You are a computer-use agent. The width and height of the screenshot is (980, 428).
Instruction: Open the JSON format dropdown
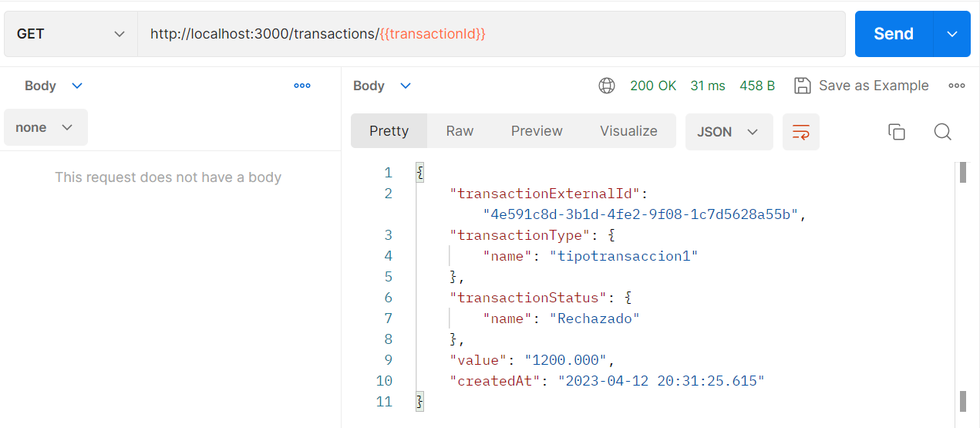click(729, 132)
